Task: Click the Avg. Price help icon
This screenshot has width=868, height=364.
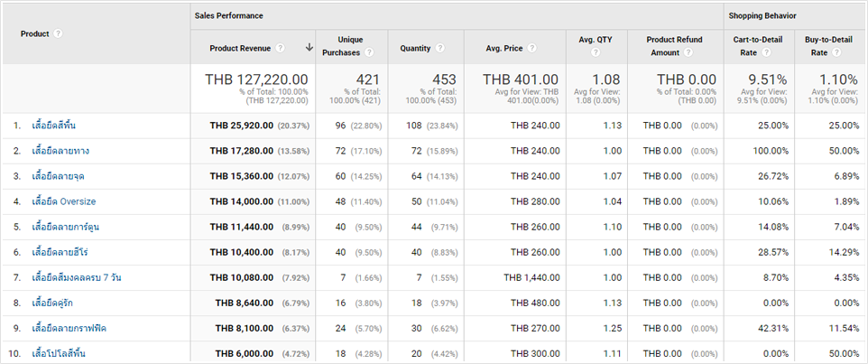Action: (x=531, y=48)
